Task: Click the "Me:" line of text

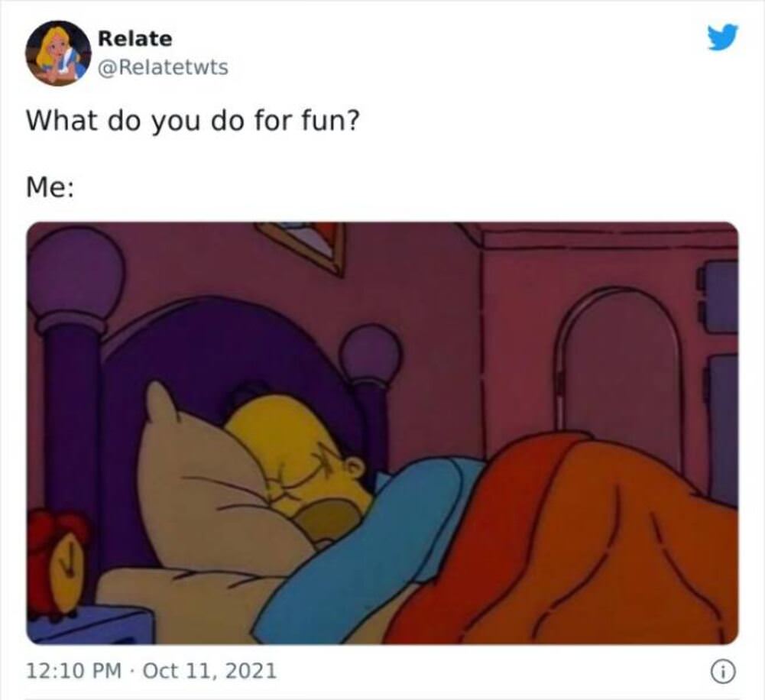Action: [x=50, y=188]
